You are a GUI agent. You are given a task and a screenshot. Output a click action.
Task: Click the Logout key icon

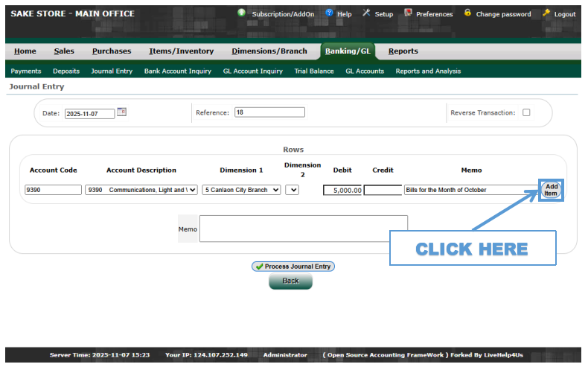click(x=546, y=13)
